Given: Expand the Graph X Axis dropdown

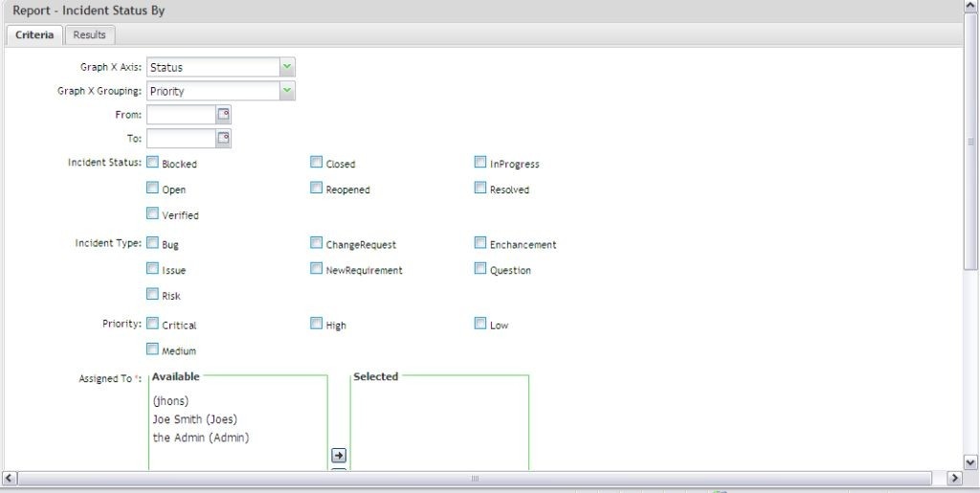Looking at the screenshot, I should click(287, 67).
